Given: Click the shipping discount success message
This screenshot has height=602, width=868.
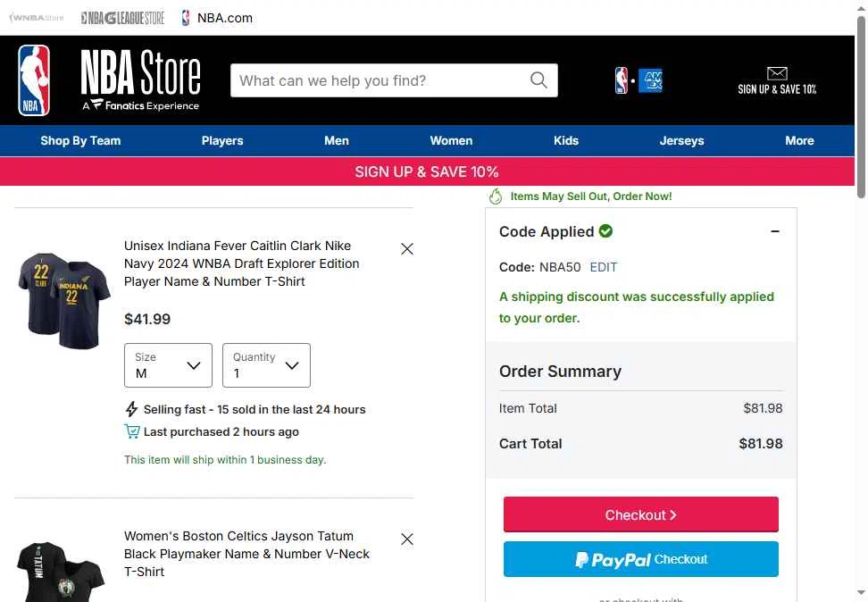Looking at the screenshot, I should click(x=637, y=307).
